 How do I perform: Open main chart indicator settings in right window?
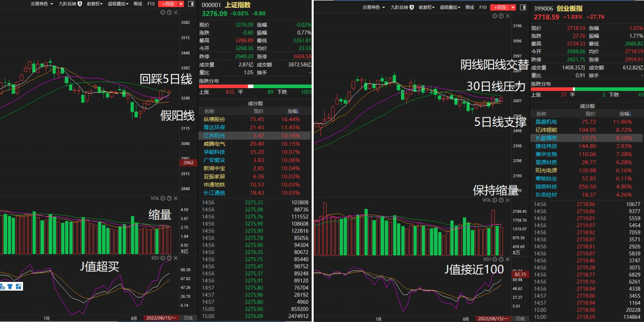[495, 16]
